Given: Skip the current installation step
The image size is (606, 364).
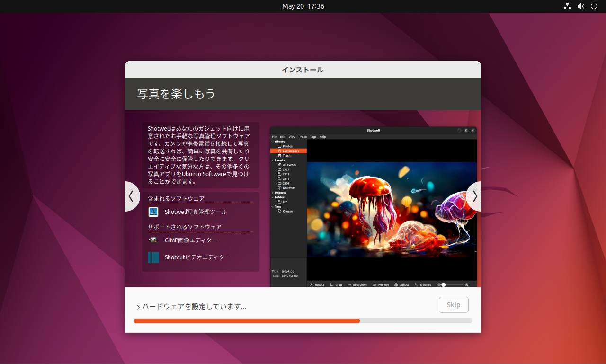Looking at the screenshot, I should pyautogui.click(x=454, y=305).
